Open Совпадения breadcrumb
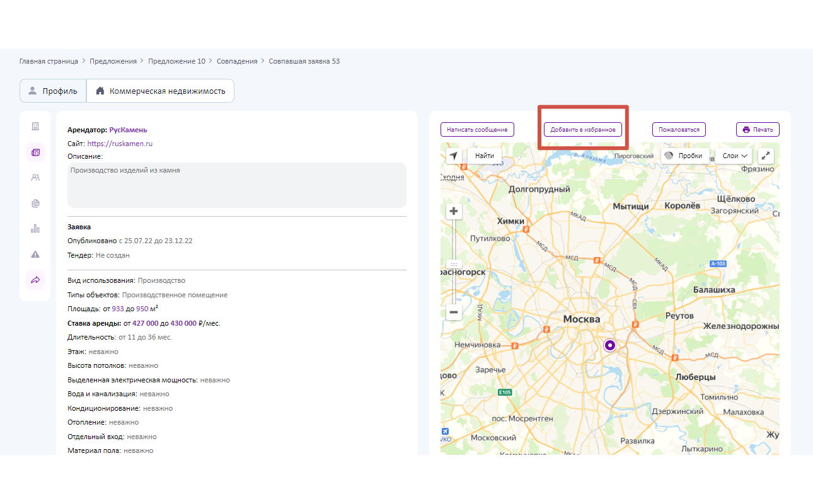813x504 pixels. tap(237, 61)
